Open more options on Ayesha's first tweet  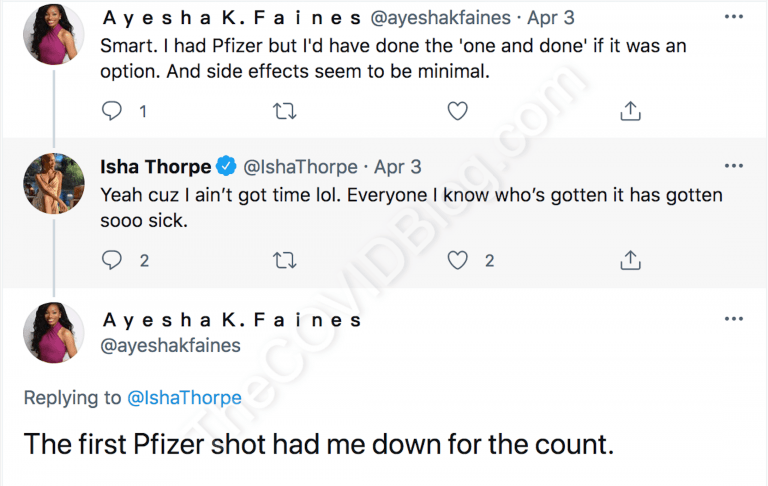click(x=733, y=17)
